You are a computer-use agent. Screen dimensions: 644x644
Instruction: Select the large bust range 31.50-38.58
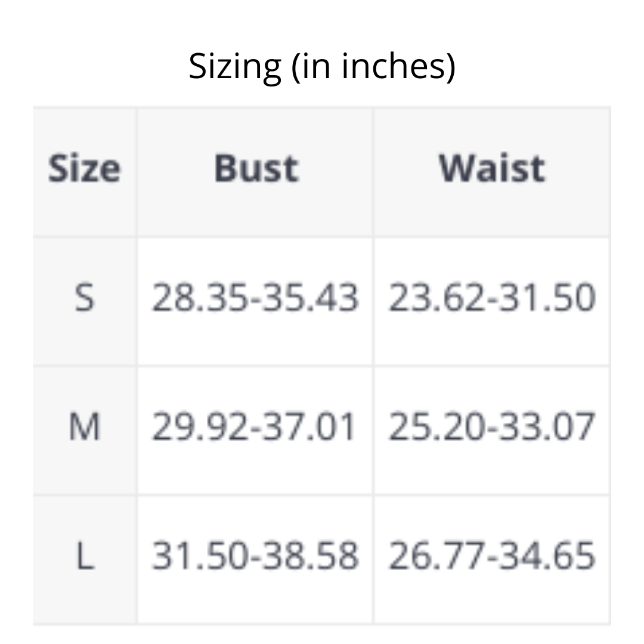[255, 556]
